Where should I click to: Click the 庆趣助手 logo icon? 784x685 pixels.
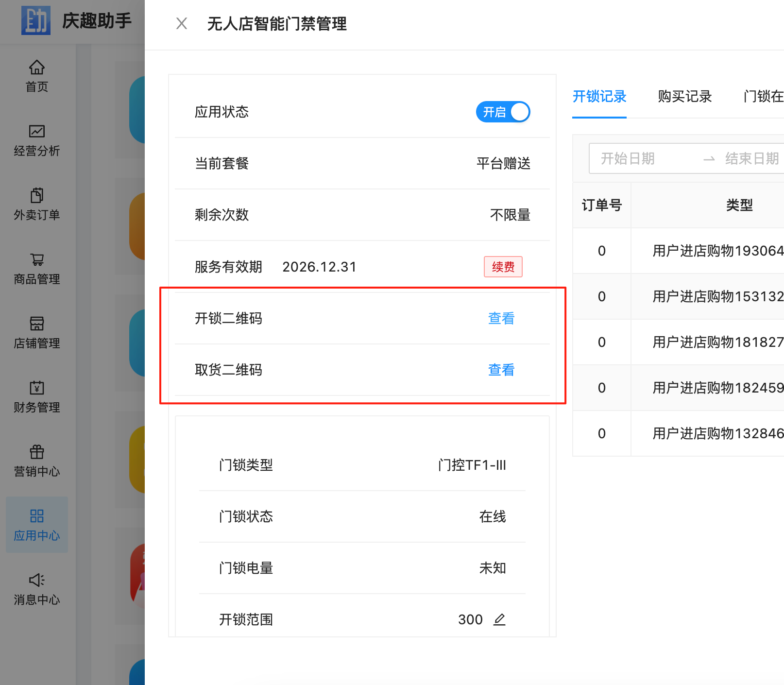click(x=35, y=20)
